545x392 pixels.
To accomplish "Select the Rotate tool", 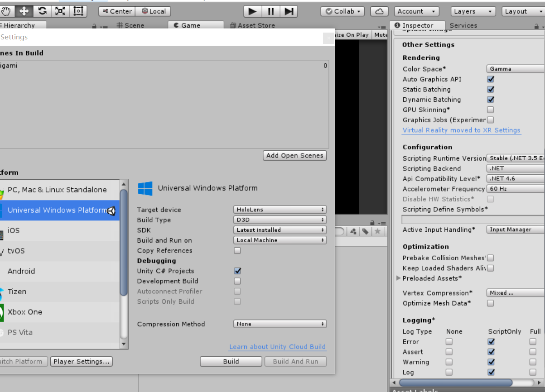I will click(42, 11).
